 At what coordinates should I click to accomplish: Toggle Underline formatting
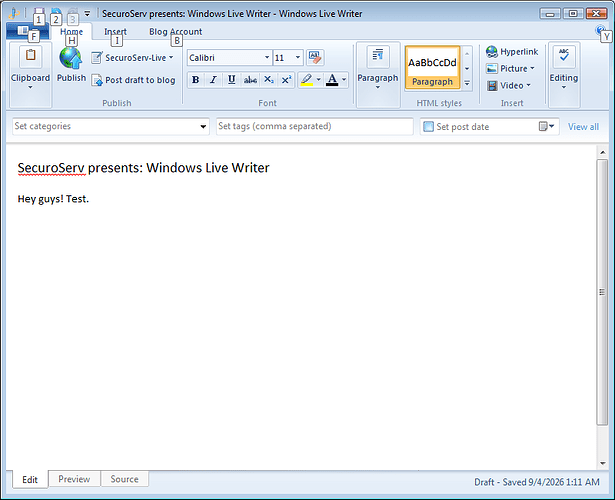coord(231,80)
